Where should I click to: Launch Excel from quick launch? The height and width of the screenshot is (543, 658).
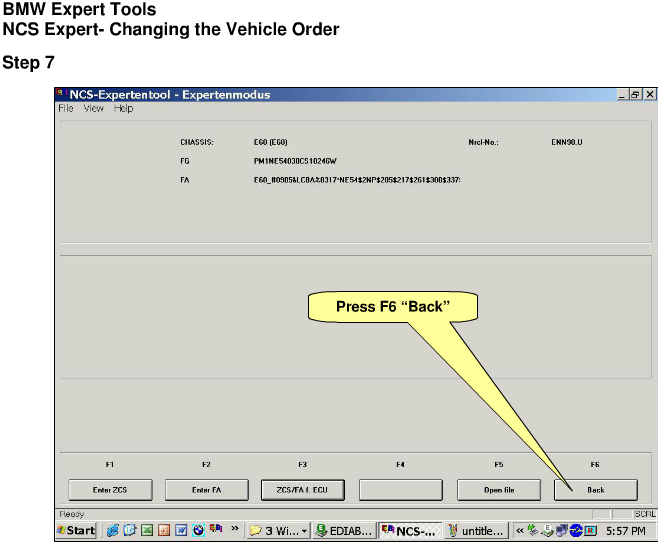pos(147,530)
